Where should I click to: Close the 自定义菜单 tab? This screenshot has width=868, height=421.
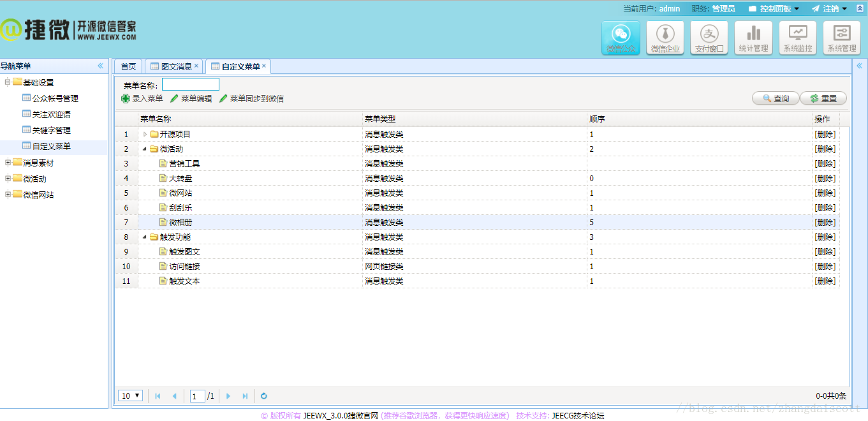[x=264, y=66]
